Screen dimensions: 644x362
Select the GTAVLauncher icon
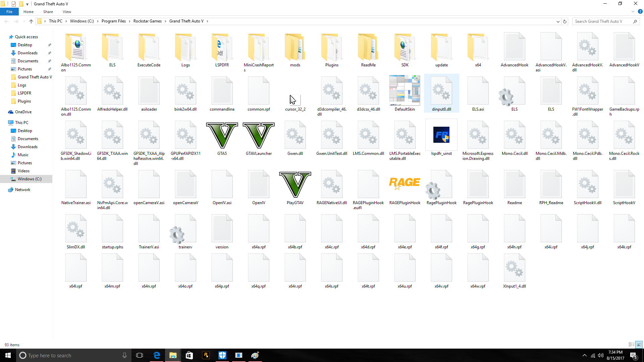tap(258, 136)
